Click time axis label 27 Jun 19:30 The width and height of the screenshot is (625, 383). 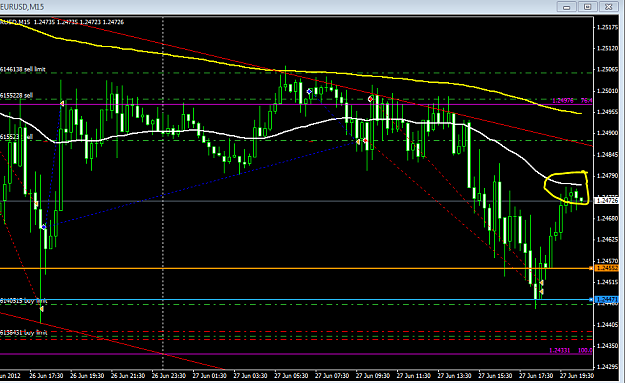[x=577, y=376]
